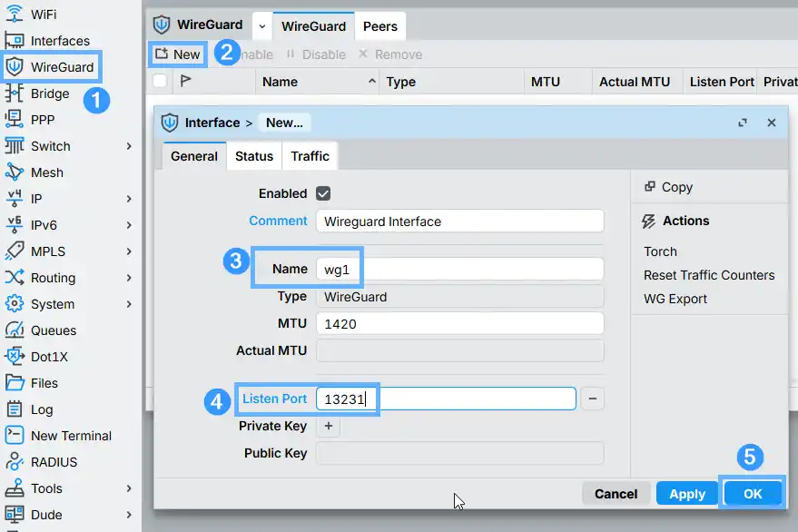Open the WireGuard title dropdown chevron
Screen dimensions: 798x532
262,26
